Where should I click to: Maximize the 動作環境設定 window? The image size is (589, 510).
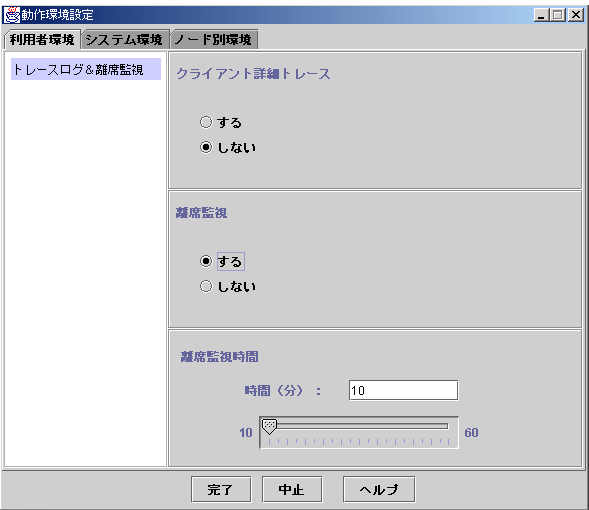click(558, 15)
